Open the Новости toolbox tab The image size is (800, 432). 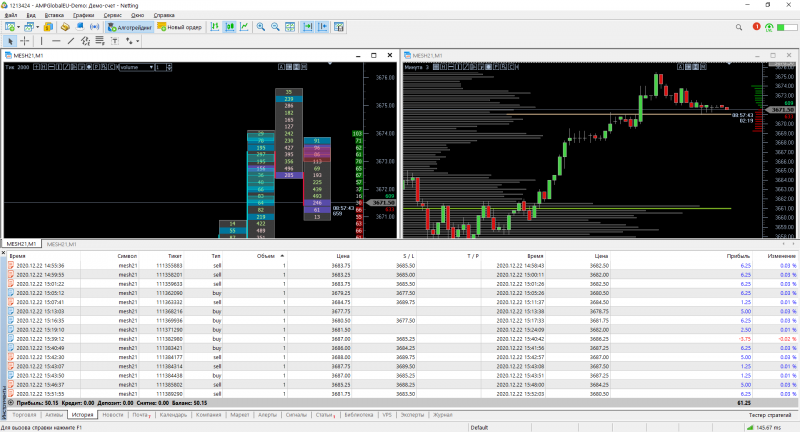[113, 415]
